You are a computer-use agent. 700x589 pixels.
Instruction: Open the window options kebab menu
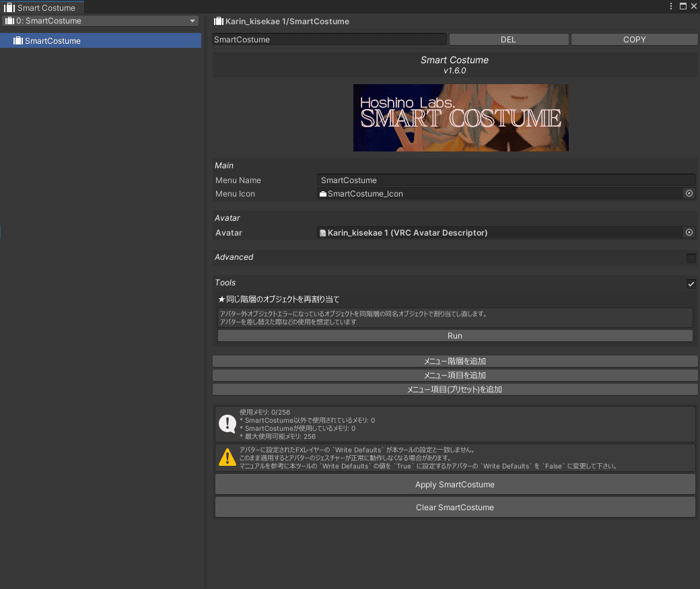tap(670, 6)
